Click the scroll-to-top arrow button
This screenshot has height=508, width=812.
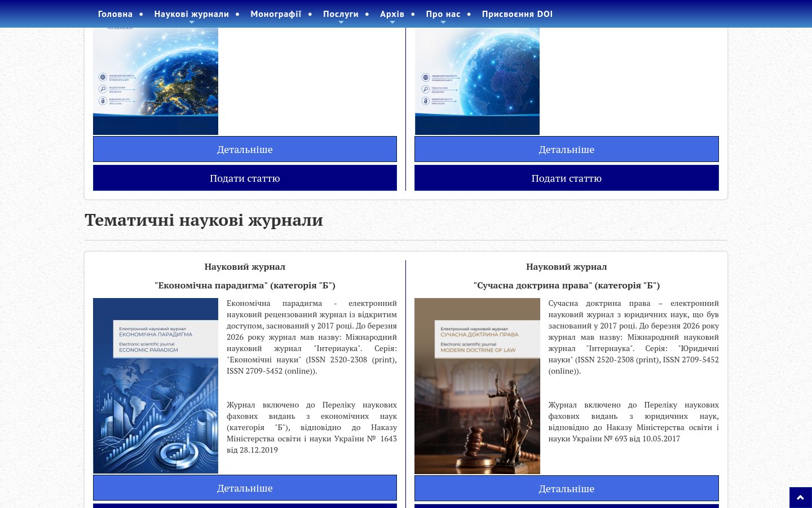click(x=800, y=497)
